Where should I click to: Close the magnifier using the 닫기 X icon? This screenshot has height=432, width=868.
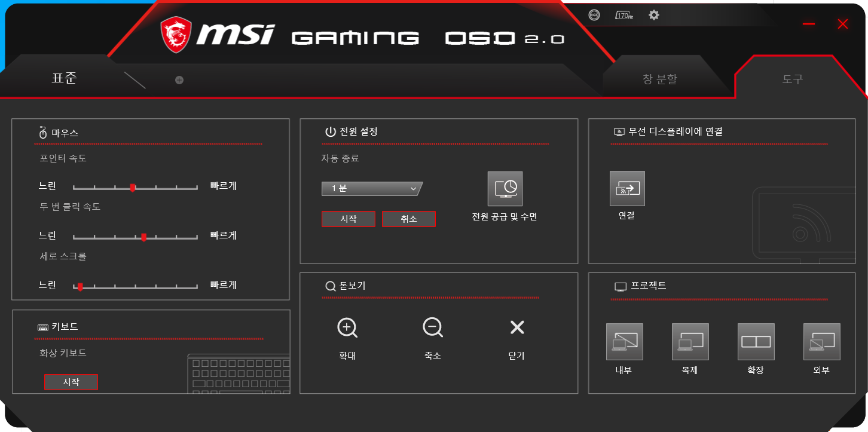pos(516,327)
